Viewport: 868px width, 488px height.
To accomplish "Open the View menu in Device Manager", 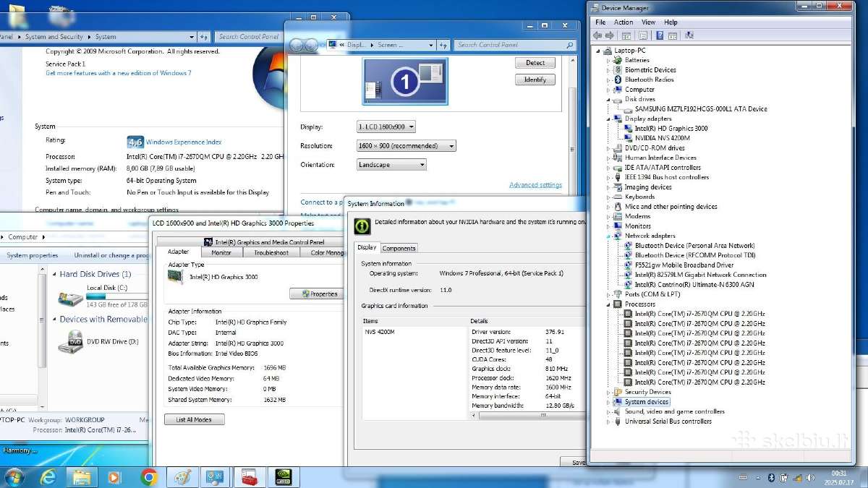I will point(648,22).
